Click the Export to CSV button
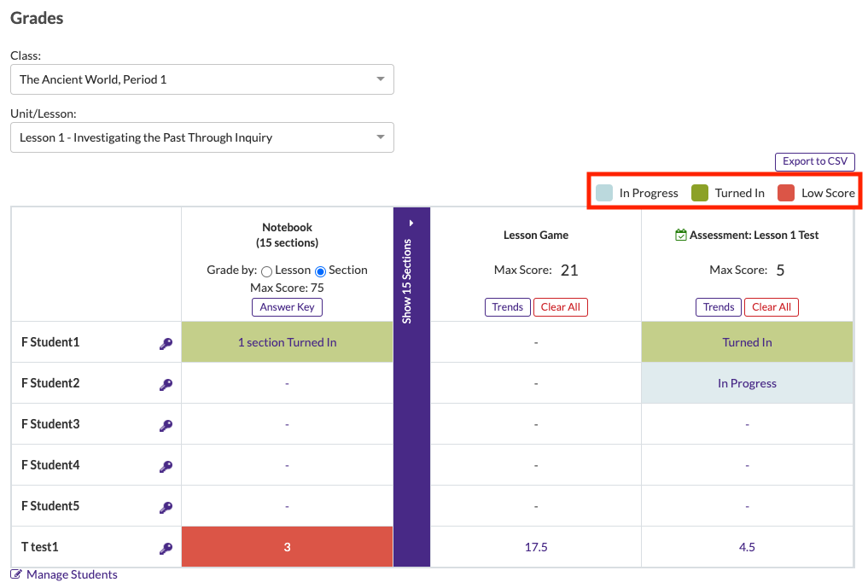This screenshot has height=588, width=868. point(814,161)
